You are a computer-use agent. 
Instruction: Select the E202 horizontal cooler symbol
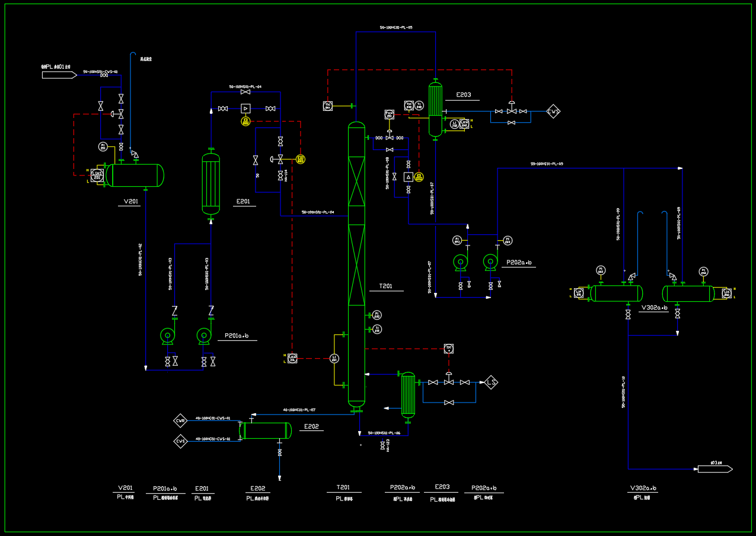266,430
